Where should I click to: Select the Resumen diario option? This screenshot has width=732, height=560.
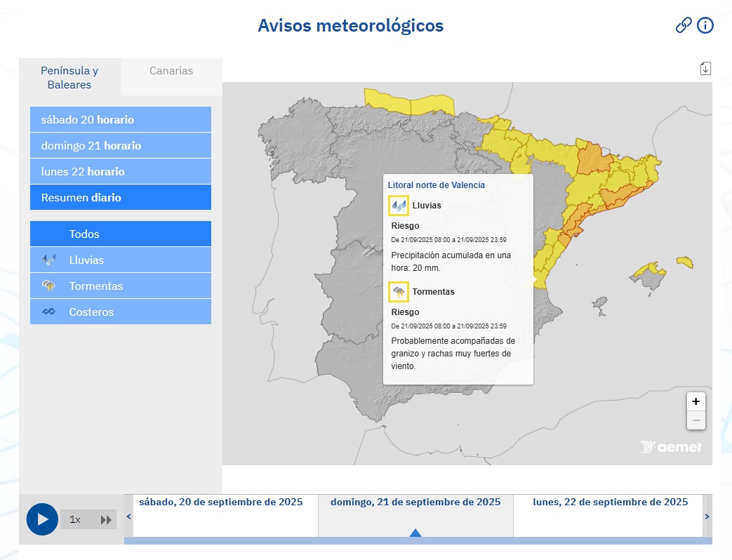(120, 197)
